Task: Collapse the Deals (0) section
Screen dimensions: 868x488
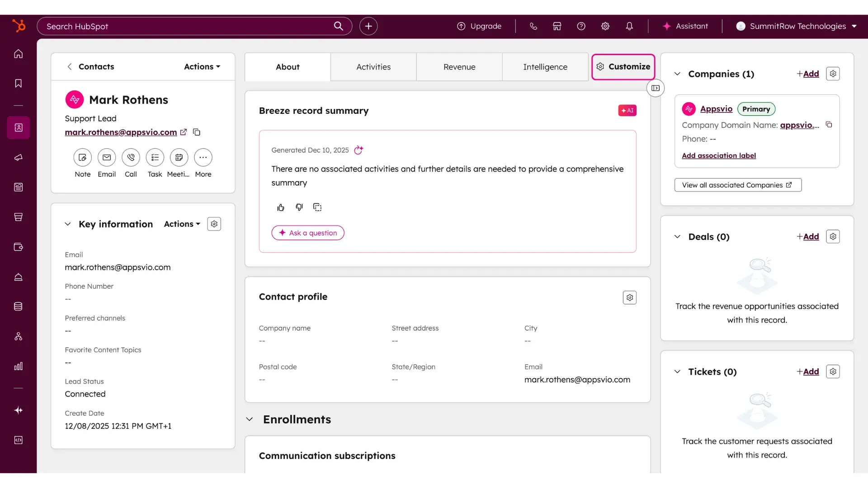Action: (677, 236)
